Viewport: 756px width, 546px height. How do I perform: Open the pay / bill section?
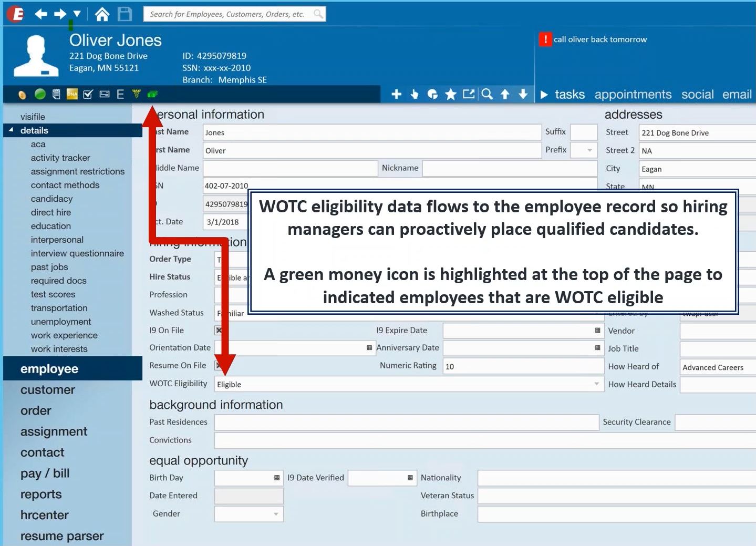point(45,473)
